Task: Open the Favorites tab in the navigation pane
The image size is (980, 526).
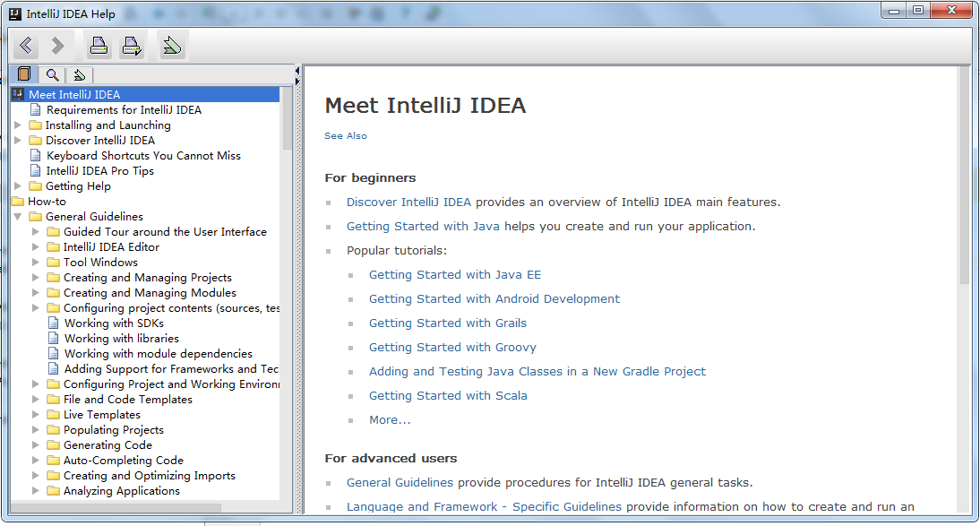Action: (79, 74)
